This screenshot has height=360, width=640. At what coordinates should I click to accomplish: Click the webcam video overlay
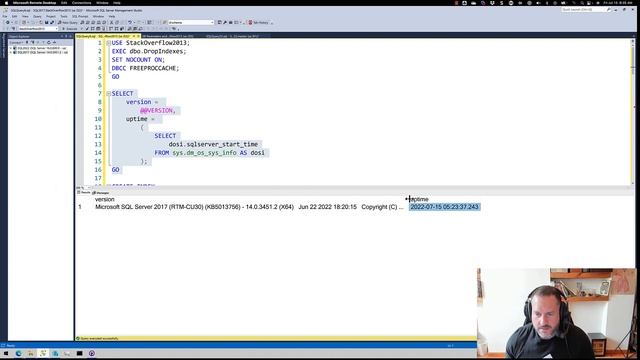pos(556,313)
